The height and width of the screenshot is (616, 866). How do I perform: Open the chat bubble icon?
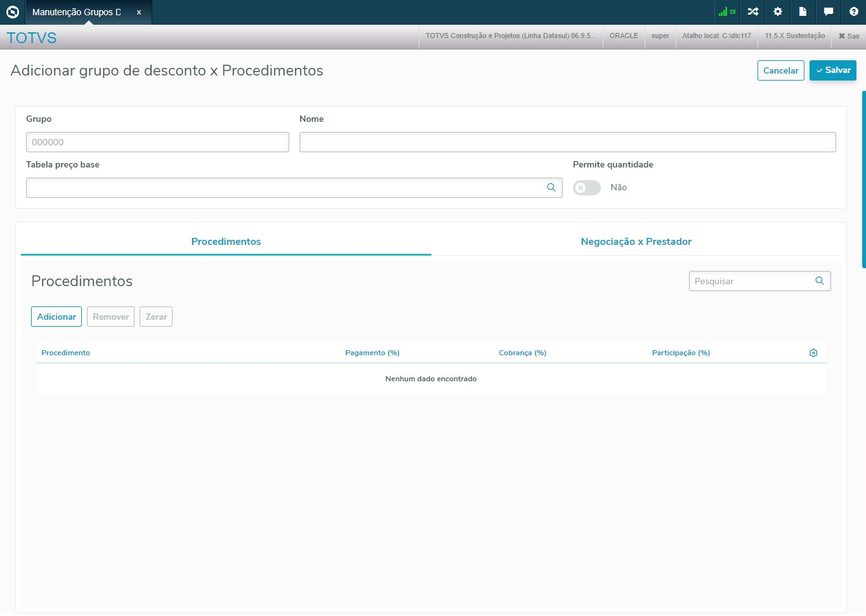click(x=829, y=12)
